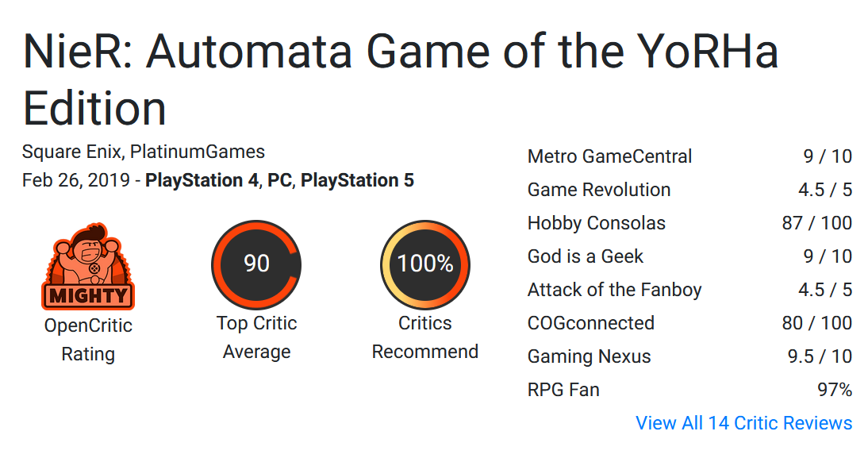Click the 100% Critics Recommend circle
This screenshot has height=462, width=868.
[x=425, y=265]
